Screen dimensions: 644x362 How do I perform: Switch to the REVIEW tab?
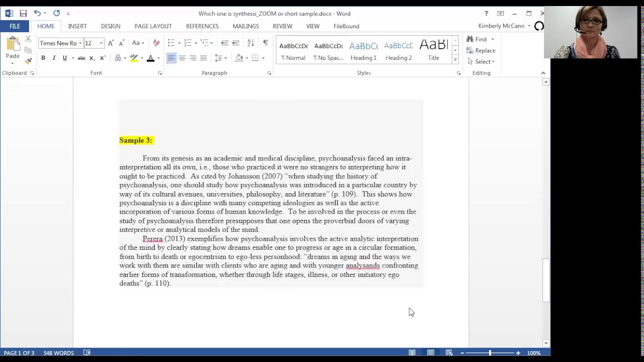[x=282, y=26]
